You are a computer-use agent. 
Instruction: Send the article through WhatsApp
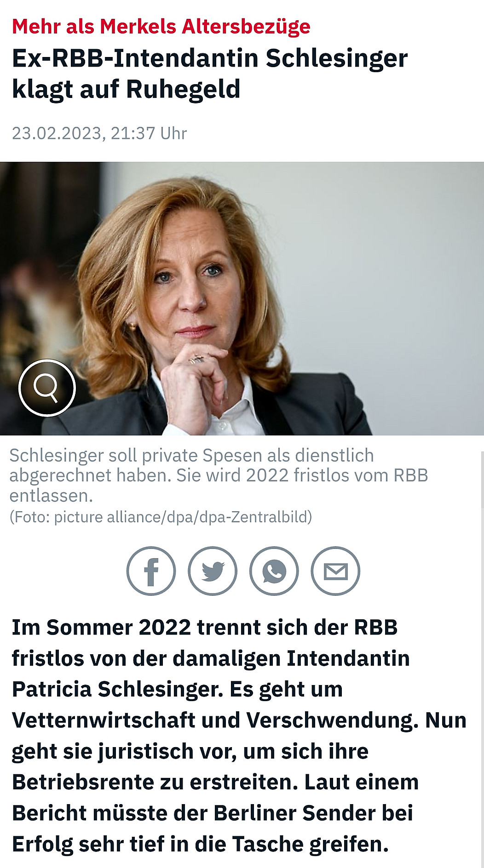(x=274, y=571)
